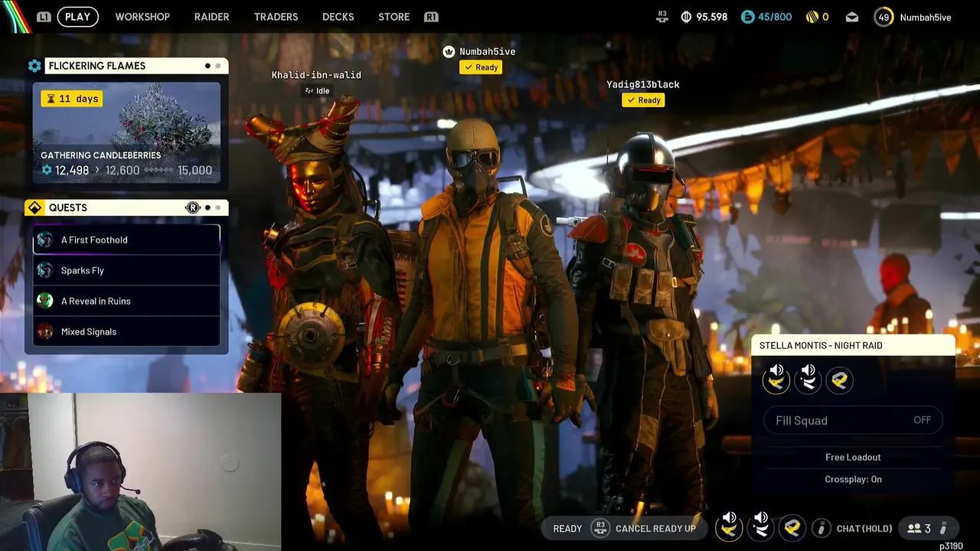Open the A Reveal in Ruins quest
This screenshot has width=980, height=551.
tap(126, 301)
